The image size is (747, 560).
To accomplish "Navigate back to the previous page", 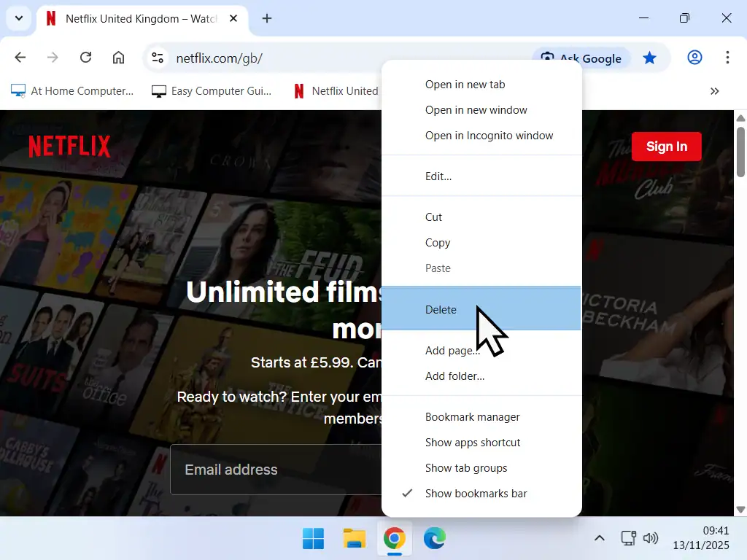I will [x=20, y=57].
